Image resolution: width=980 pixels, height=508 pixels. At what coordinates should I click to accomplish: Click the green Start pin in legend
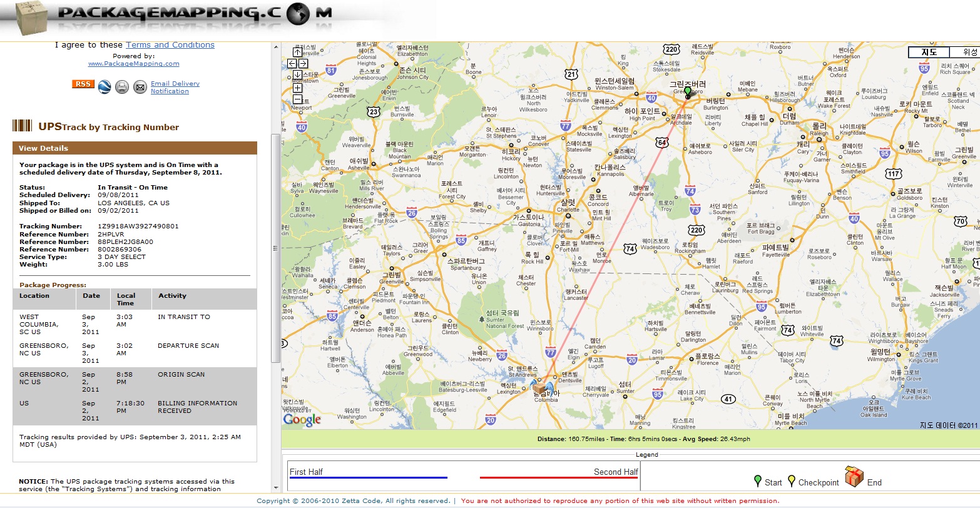758,480
